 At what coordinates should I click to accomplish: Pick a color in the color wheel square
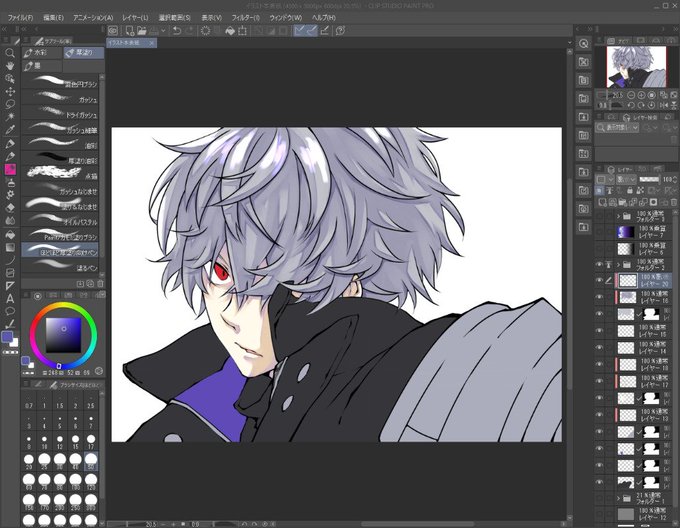click(63, 335)
